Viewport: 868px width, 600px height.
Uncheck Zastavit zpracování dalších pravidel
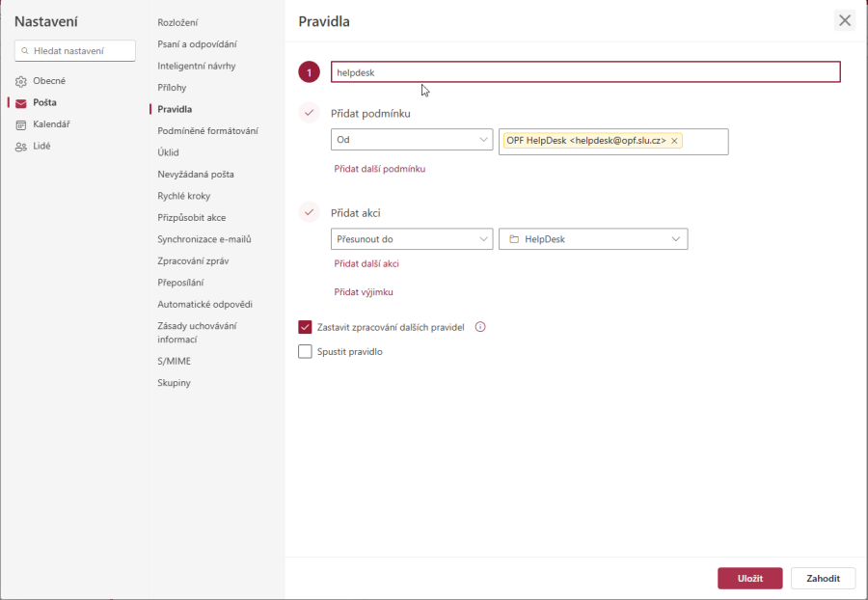click(305, 327)
